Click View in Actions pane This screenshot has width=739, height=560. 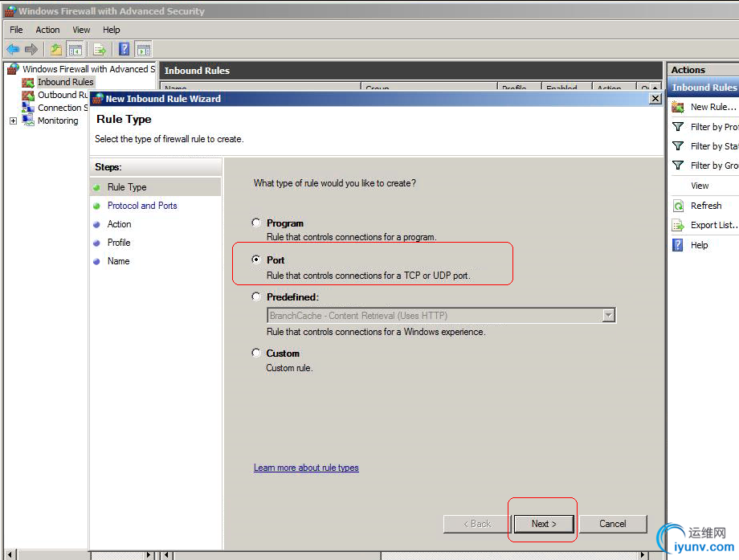pyautogui.click(x=700, y=186)
